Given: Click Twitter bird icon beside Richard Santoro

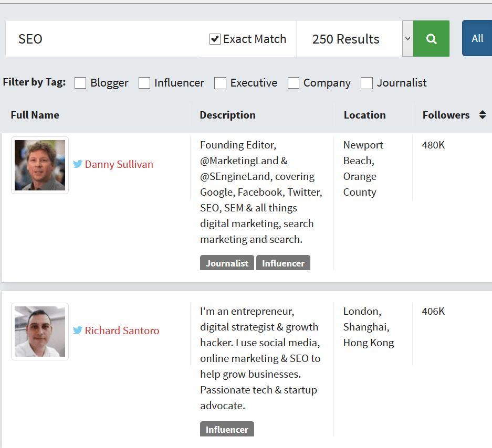Looking at the screenshot, I should pyautogui.click(x=78, y=330).
